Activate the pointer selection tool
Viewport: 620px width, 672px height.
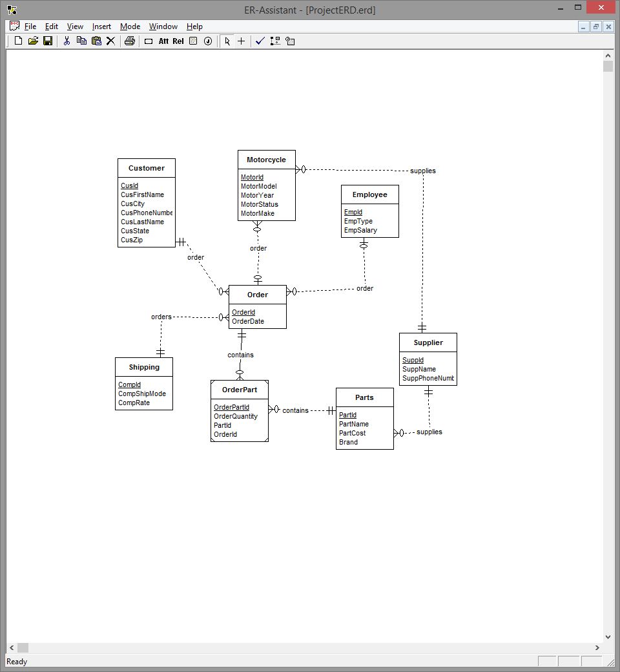click(227, 41)
